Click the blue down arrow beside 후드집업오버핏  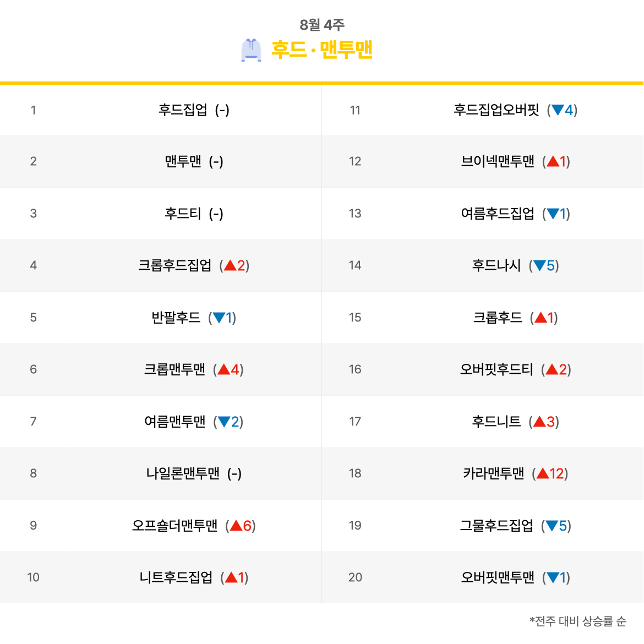(x=558, y=110)
